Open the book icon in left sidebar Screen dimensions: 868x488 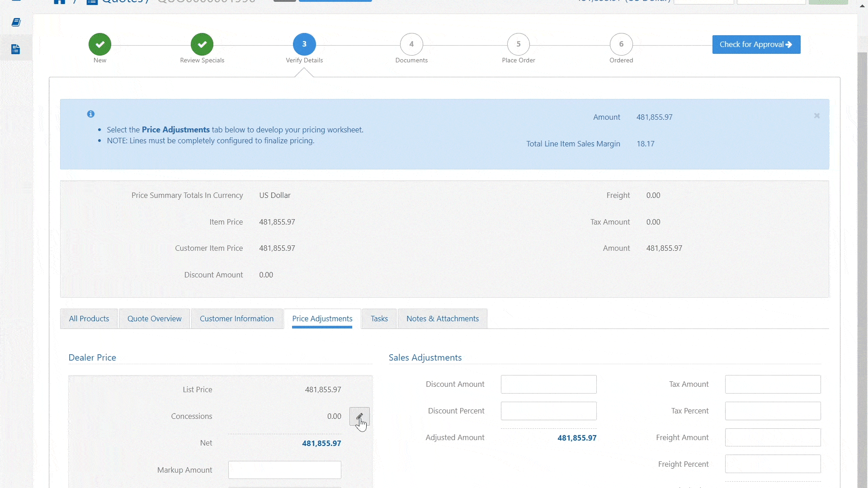(x=16, y=22)
